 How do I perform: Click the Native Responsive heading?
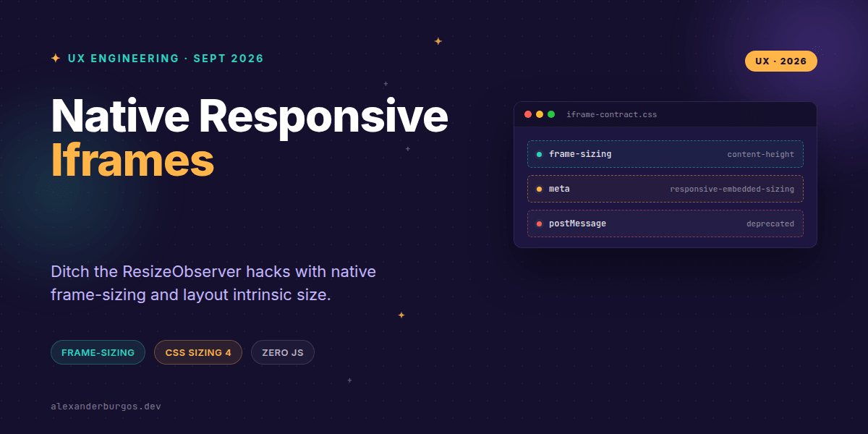(250, 116)
